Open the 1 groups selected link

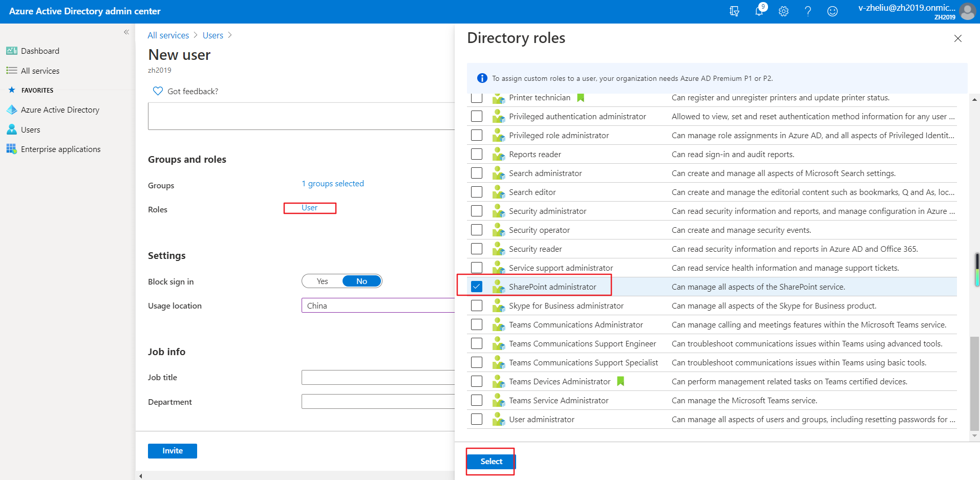[x=332, y=183]
